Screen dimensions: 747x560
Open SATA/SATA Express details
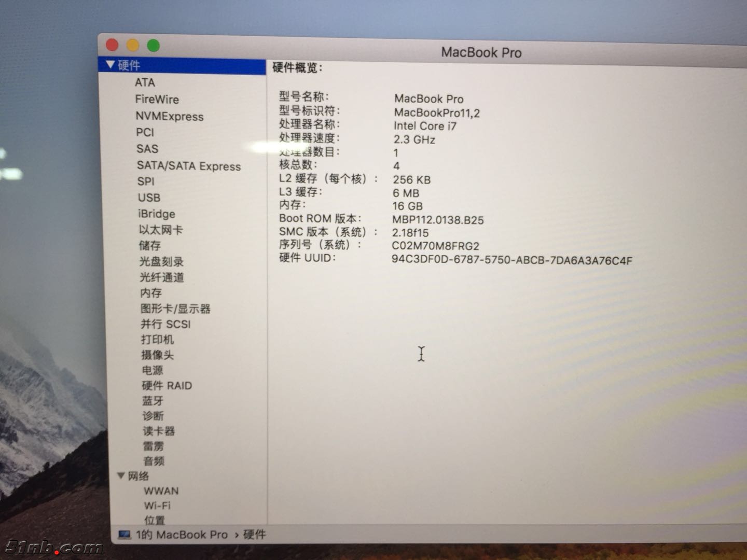[189, 166]
